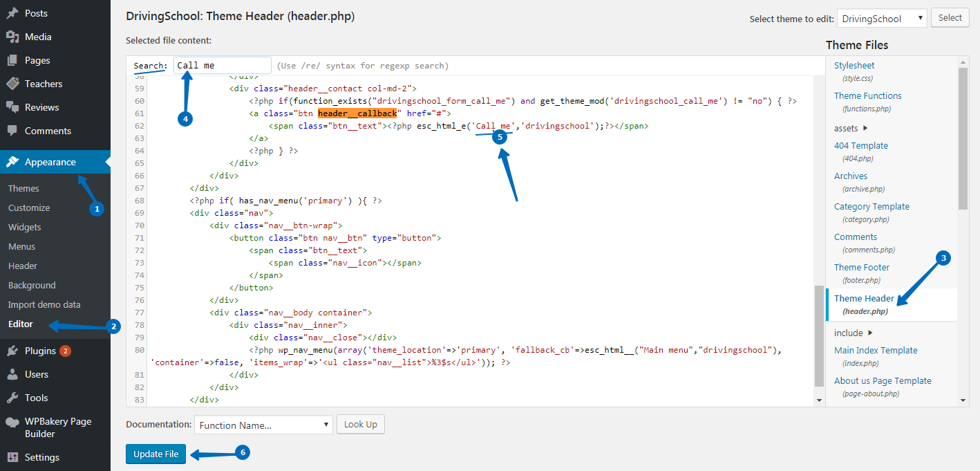The image size is (980, 471).
Task: Open the Select theme to edit dropdown
Action: pyautogui.click(x=881, y=19)
